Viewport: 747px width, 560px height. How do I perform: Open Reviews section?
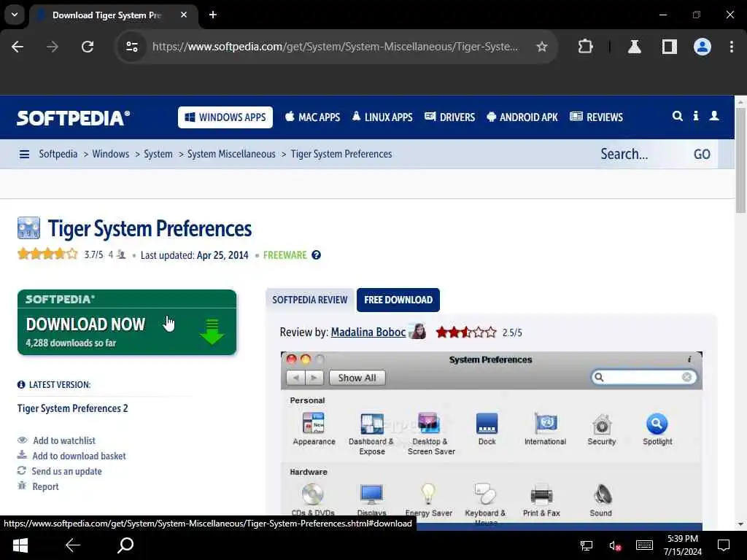[x=596, y=117]
